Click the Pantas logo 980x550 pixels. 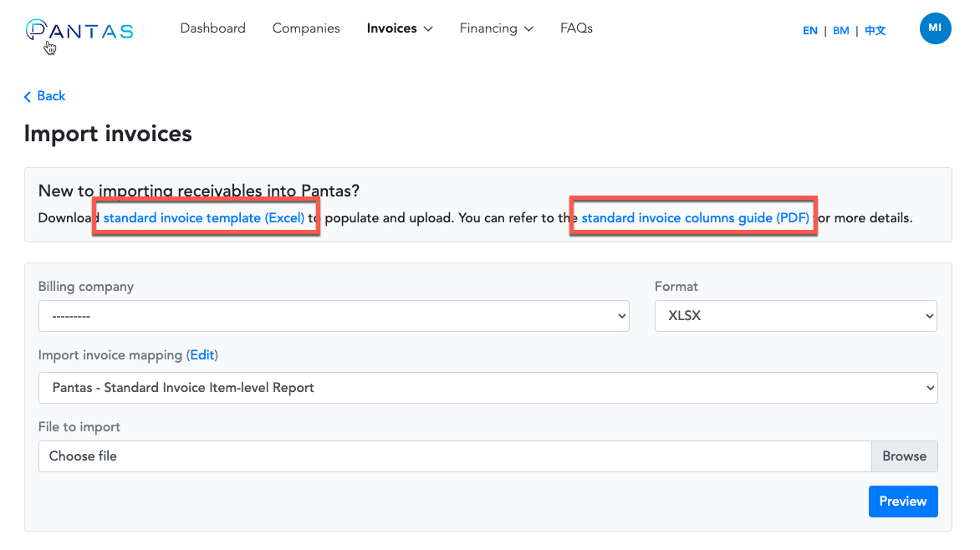click(79, 30)
